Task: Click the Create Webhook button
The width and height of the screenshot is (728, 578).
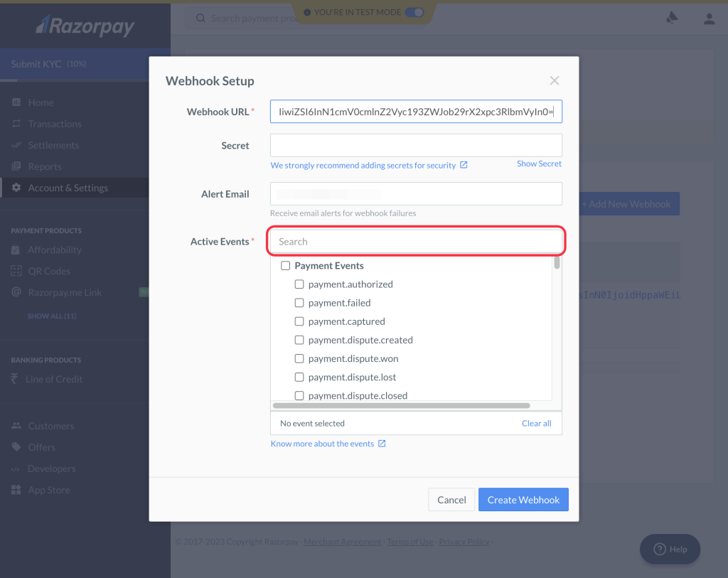Action: [523, 500]
